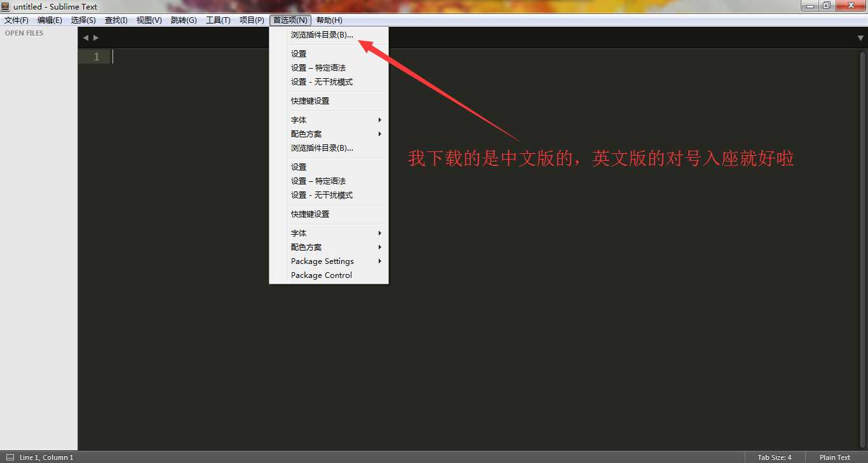This screenshot has height=463, width=868.
Task: Open the tab list dropdown arrow
Action: (860, 38)
